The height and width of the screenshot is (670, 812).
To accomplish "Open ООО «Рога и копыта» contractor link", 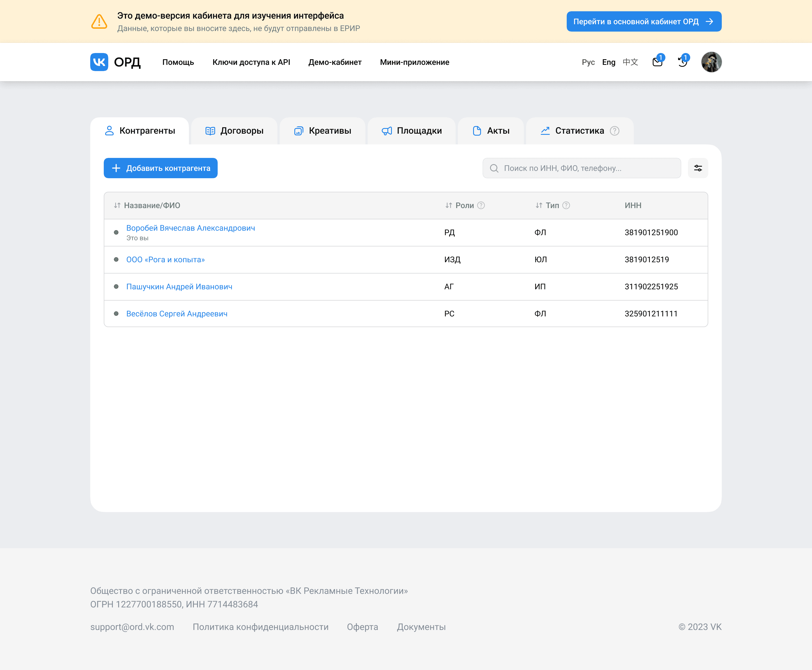I will (166, 260).
